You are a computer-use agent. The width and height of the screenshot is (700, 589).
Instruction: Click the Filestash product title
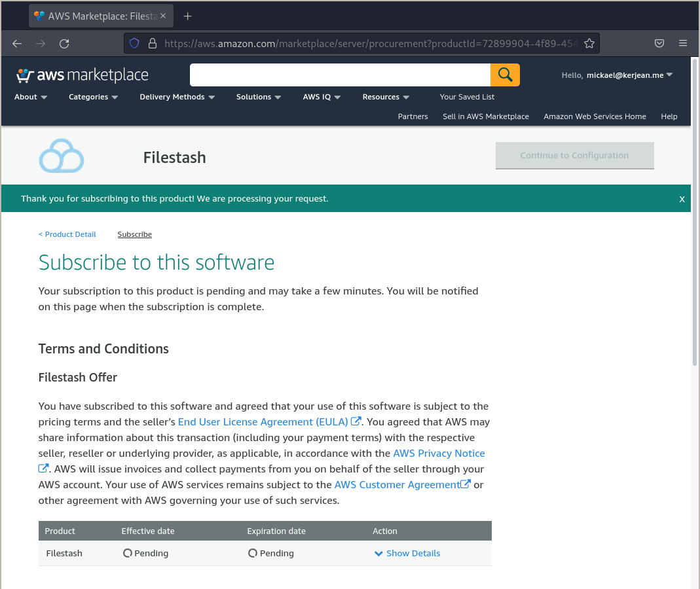click(x=175, y=158)
